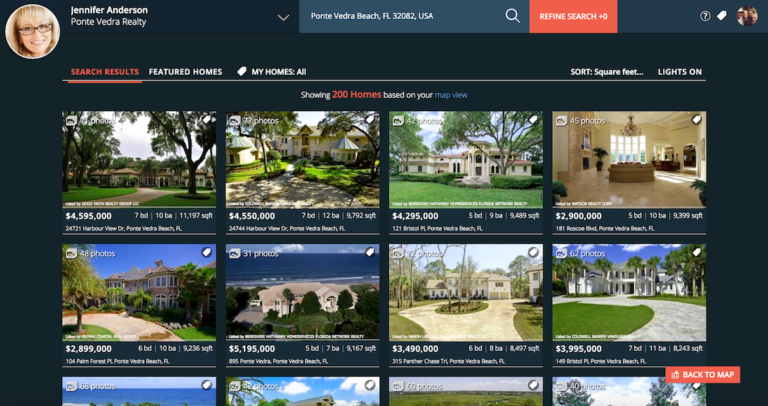Tag the 315 Panther Chase Trl home
The image size is (768, 406).
pyautogui.click(x=533, y=252)
